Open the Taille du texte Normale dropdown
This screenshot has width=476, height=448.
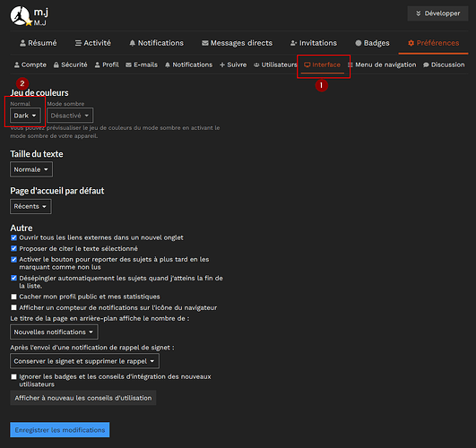(x=31, y=169)
